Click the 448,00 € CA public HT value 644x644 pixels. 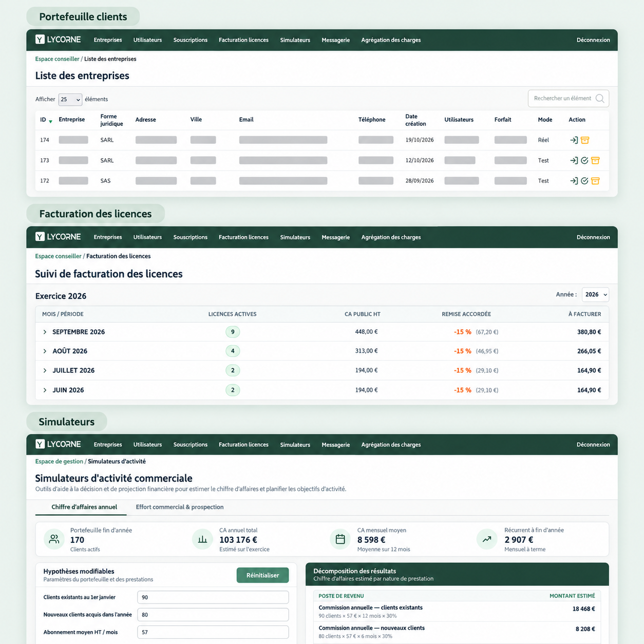point(366,332)
